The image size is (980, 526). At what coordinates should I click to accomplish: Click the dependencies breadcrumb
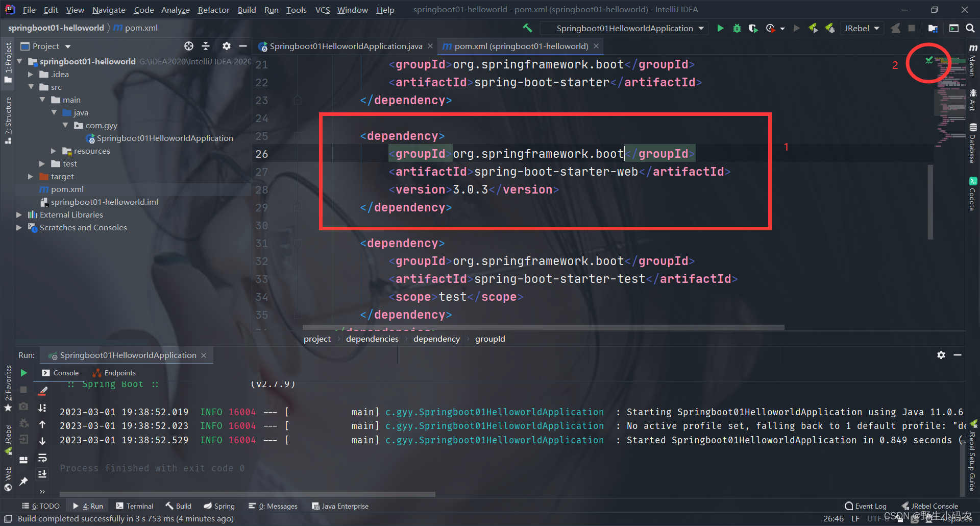[x=372, y=339]
